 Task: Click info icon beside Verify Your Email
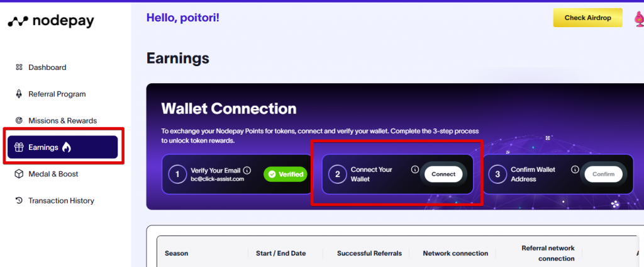pos(247,170)
